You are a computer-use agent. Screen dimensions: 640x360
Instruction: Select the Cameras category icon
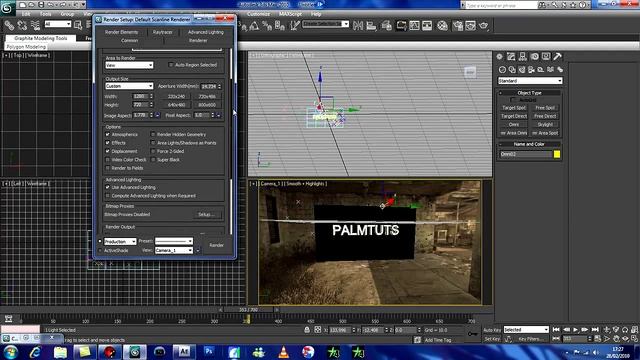[x=531, y=70]
